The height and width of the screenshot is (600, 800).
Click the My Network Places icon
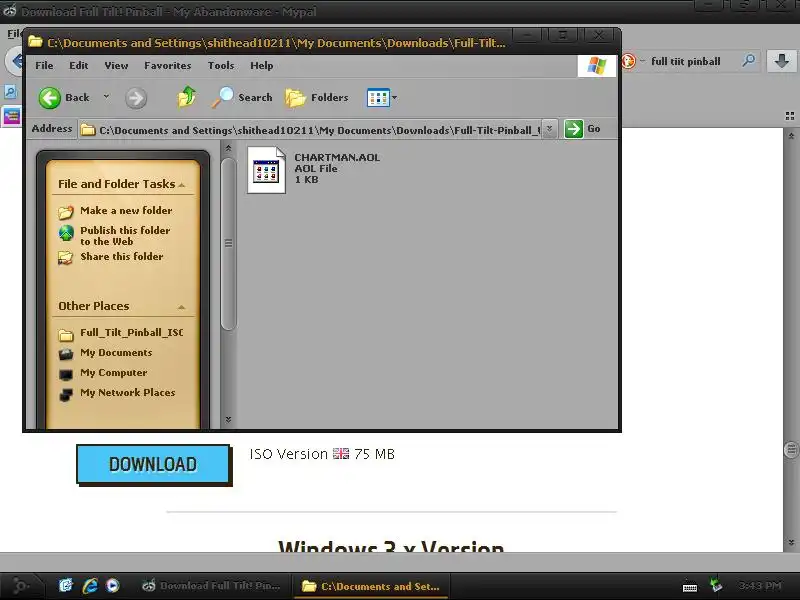[x=66, y=395]
